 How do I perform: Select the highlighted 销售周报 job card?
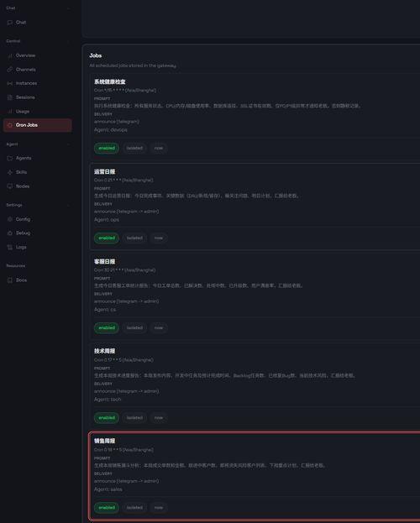click(x=255, y=476)
